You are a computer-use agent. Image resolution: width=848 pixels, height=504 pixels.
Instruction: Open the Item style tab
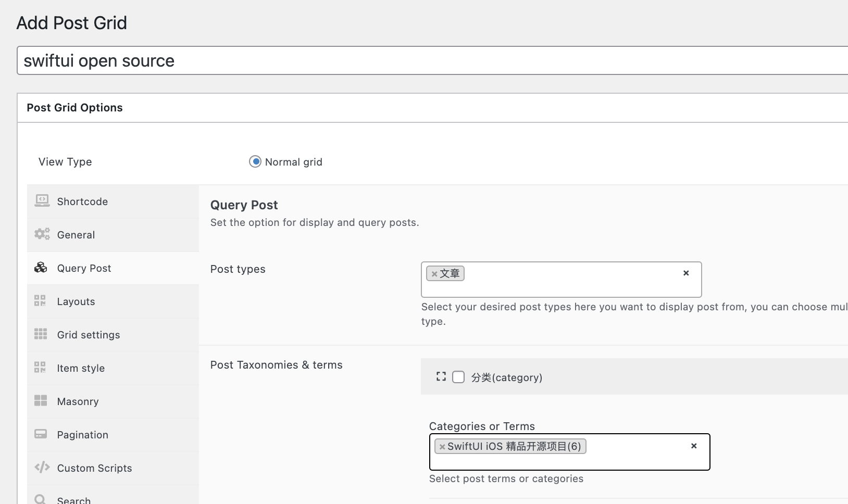pyautogui.click(x=113, y=368)
